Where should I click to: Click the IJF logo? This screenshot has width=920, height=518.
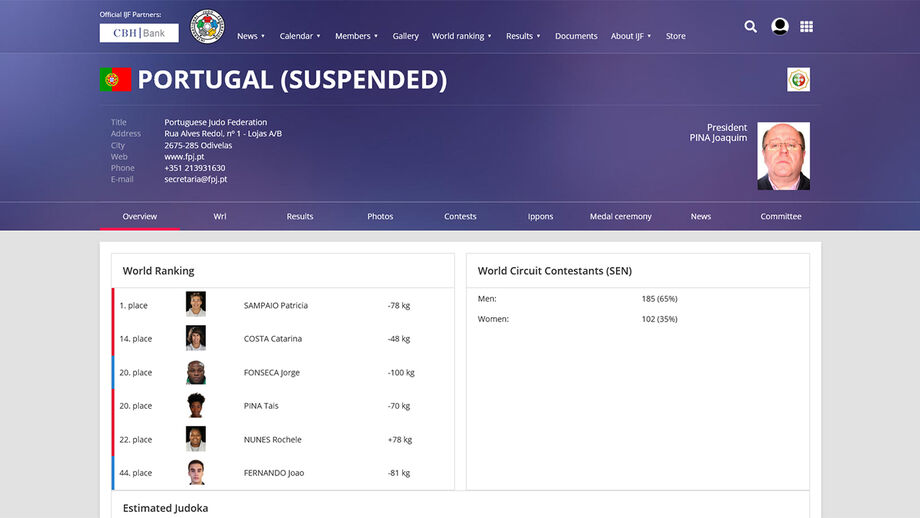(207, 26)
